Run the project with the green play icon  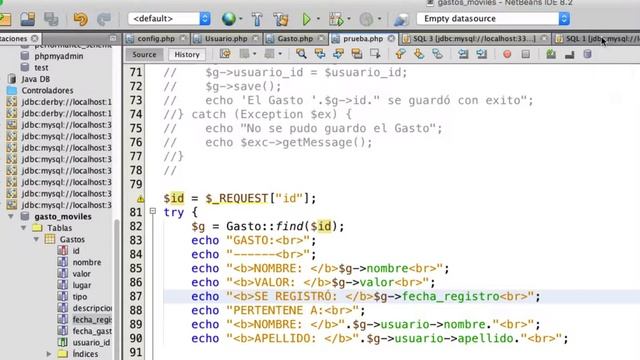(x=306, y=19)
